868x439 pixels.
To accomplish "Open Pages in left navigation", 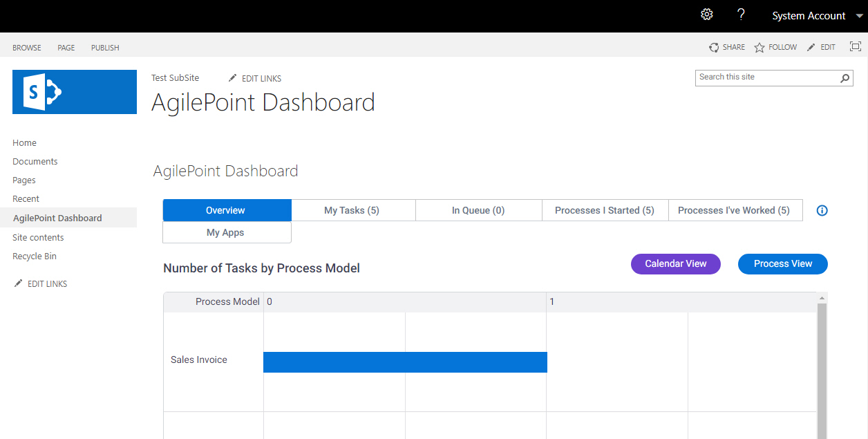I will 24,180.
